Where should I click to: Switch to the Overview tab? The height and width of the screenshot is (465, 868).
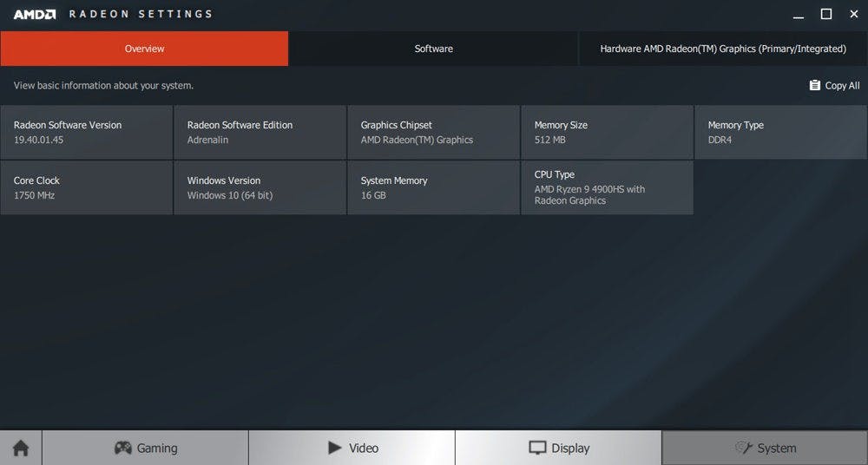point(144,49)
